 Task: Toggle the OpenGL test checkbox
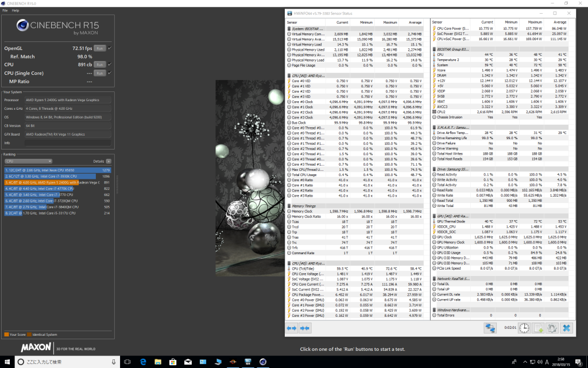[110, 48]
